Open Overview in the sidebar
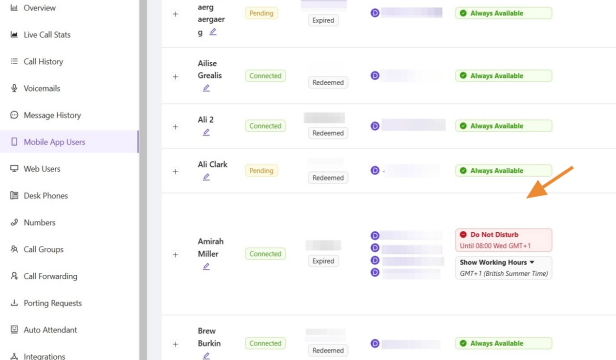This screenshot has height=360, width=616. coord(39,8)
